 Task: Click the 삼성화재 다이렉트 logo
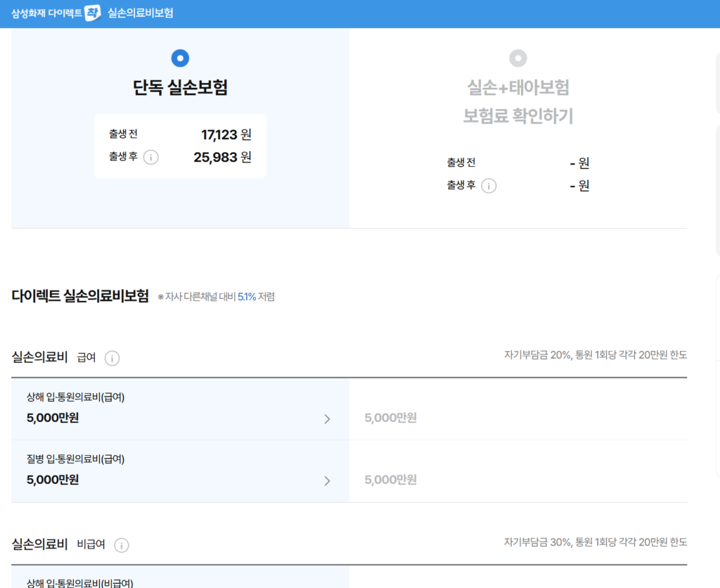(44, 13)
